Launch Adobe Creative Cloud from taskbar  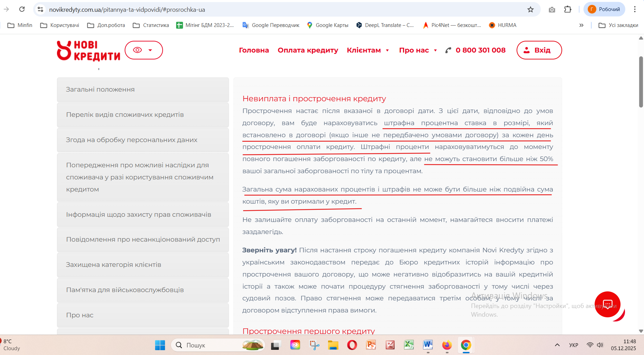[x=295, y=345]
